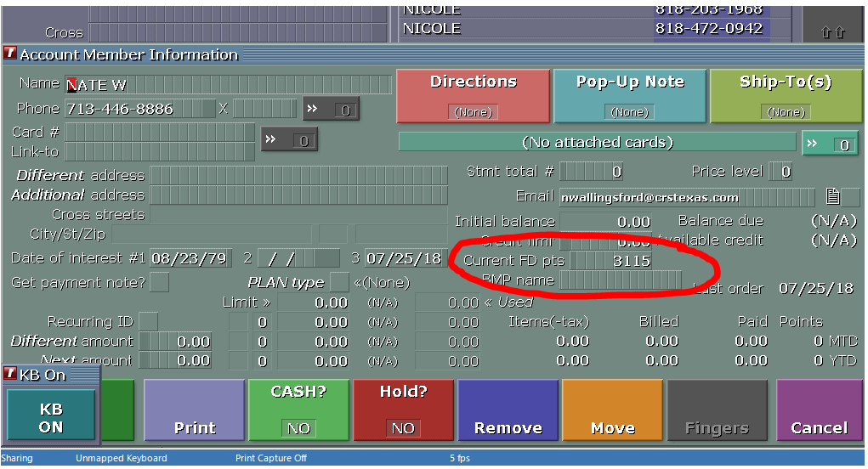Click the Account Member Information title icon
This screenshot has height=469, width=868.
[x=10, y=53]
